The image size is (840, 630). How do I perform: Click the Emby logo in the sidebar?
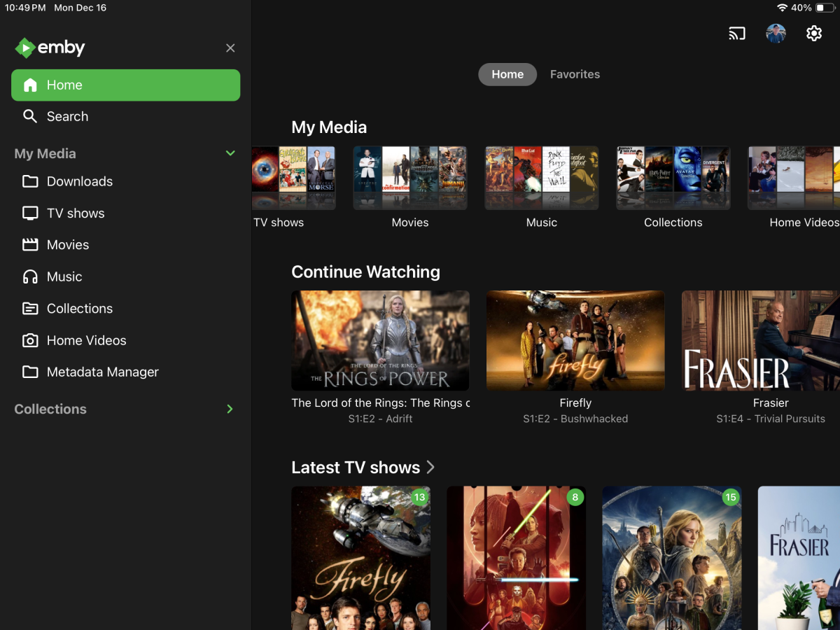(50, 48)
